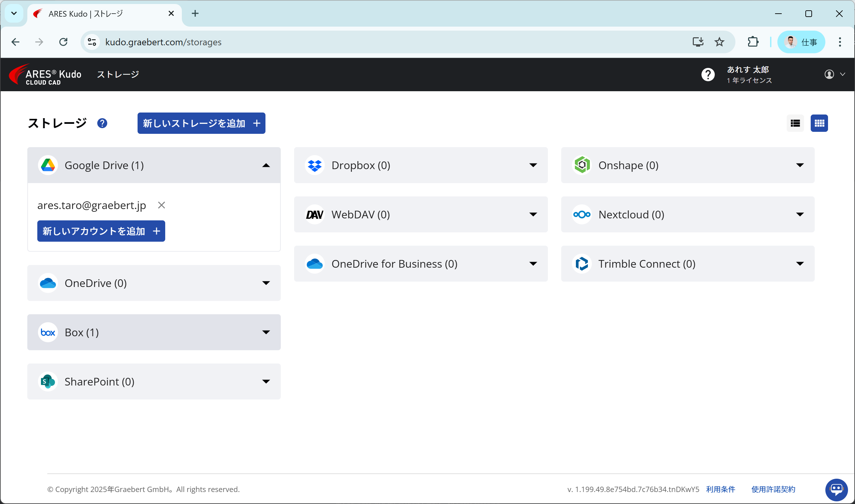Remove ares.taro@graebert.jp account with X

(x=162, y=205)
